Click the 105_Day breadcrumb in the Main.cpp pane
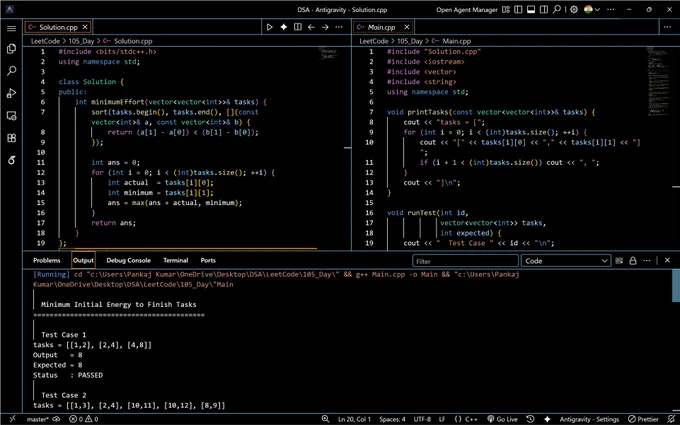The image size is (680, 425). coord(410,41)
